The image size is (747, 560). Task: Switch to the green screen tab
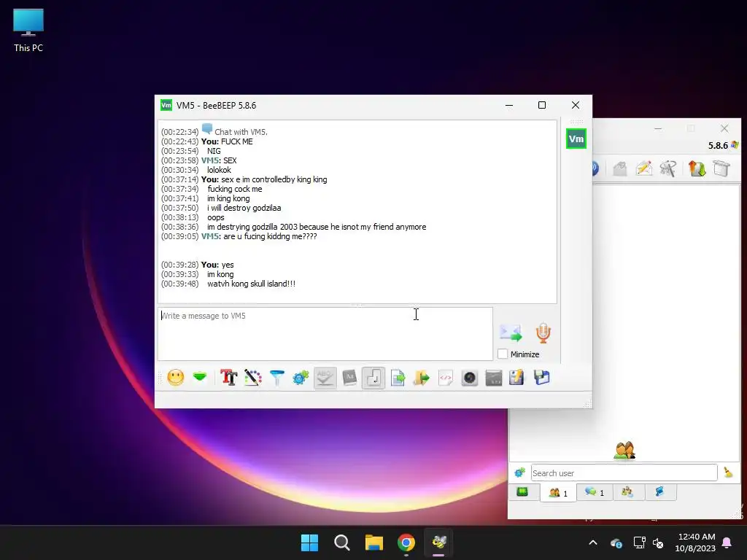[522, 492]
